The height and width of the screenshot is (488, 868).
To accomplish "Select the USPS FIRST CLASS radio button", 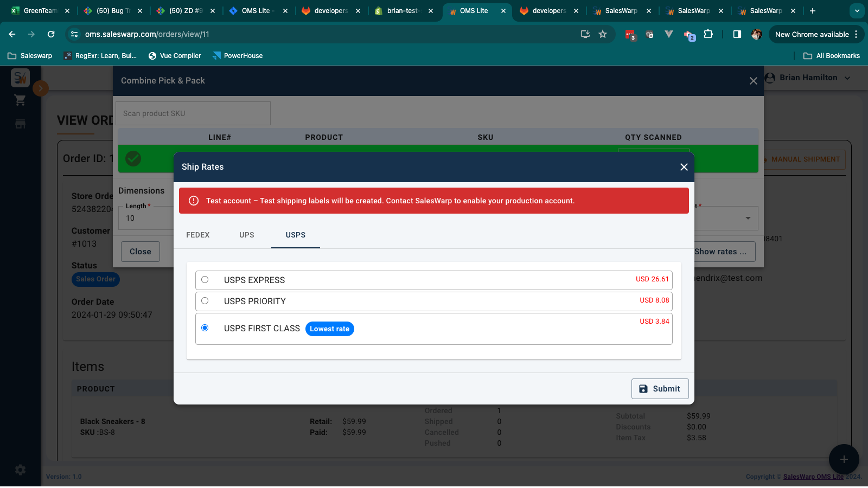I will [x=205, y=328].
